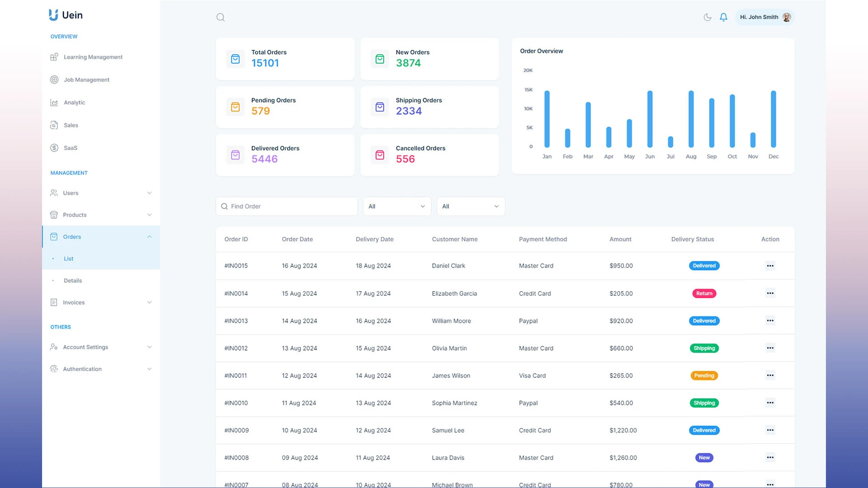
Task: Click the Orders bag icon in sidebar
Action: [54, 237]
